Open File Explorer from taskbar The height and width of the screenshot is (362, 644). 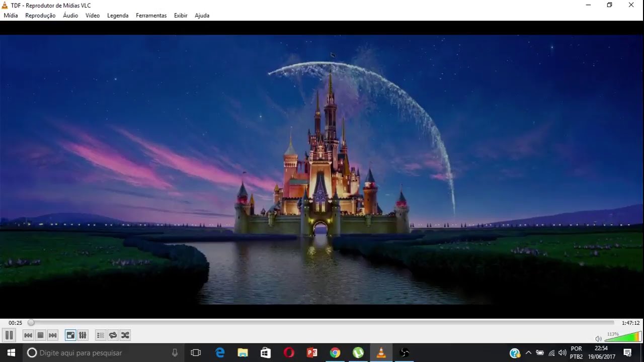(243, 352)
